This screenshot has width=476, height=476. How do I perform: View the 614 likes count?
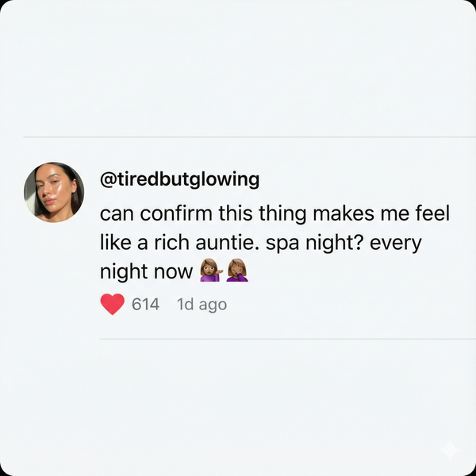[x=146, y=305]
